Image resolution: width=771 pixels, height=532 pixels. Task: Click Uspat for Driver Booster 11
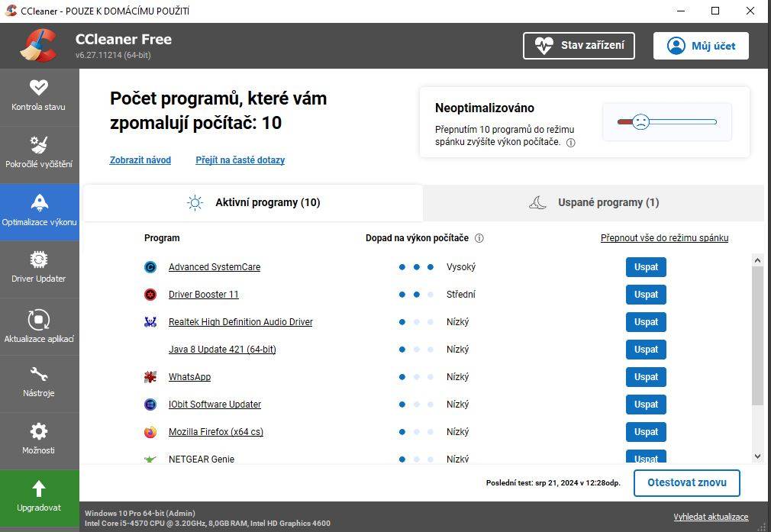coord(646,295)
